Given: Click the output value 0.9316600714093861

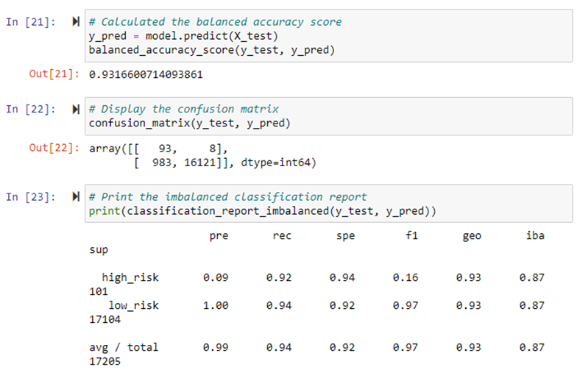Looking at the screenshot, I should pos(146,75).
